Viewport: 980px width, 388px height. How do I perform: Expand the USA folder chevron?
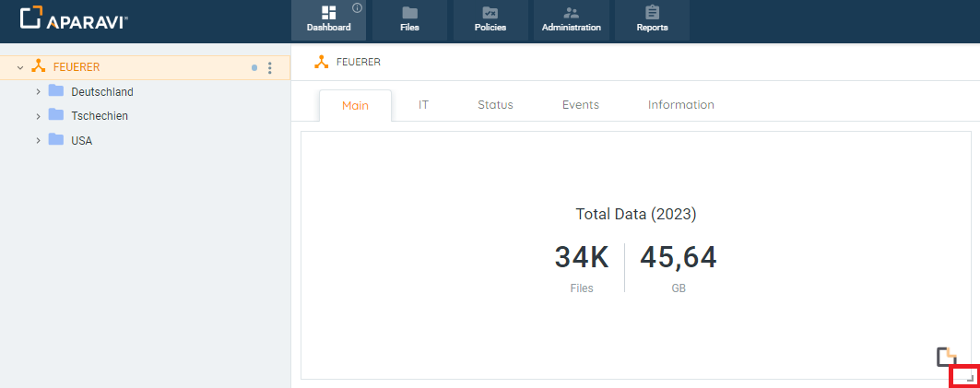pos(38,141)
